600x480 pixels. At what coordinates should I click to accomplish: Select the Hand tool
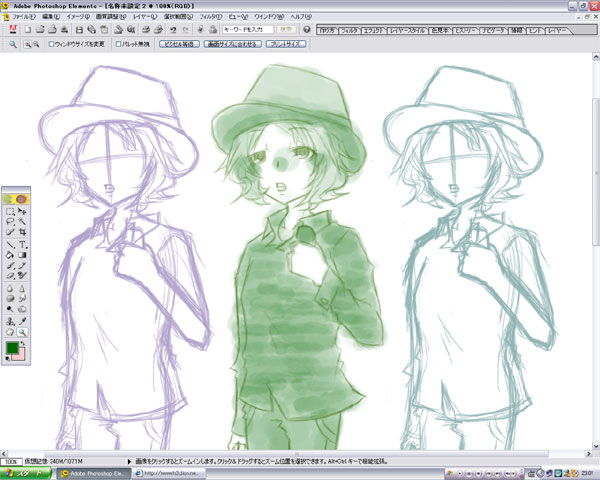pos(10,332)
